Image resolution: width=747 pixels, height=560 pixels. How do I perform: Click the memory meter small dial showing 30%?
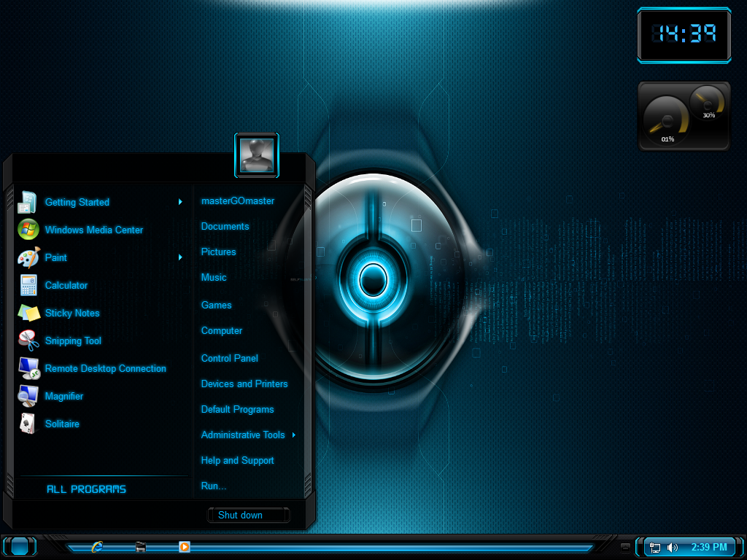[x=708, y=103]
